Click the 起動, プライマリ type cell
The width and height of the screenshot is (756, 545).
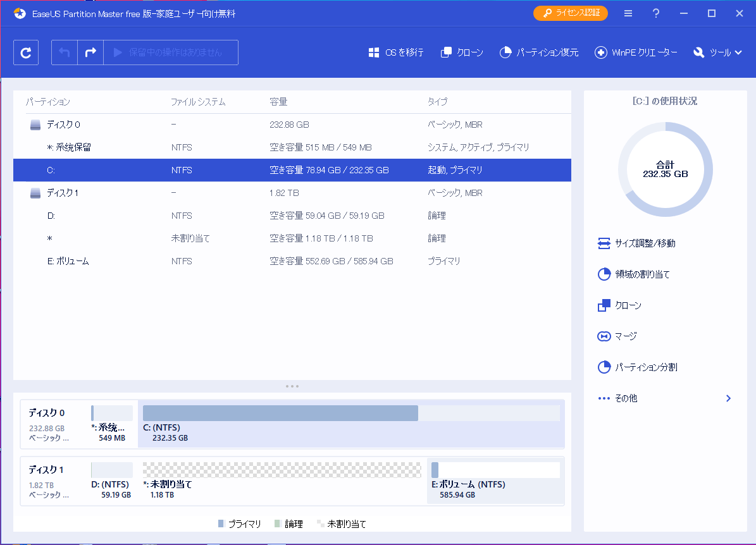click(x=455, y=170)
